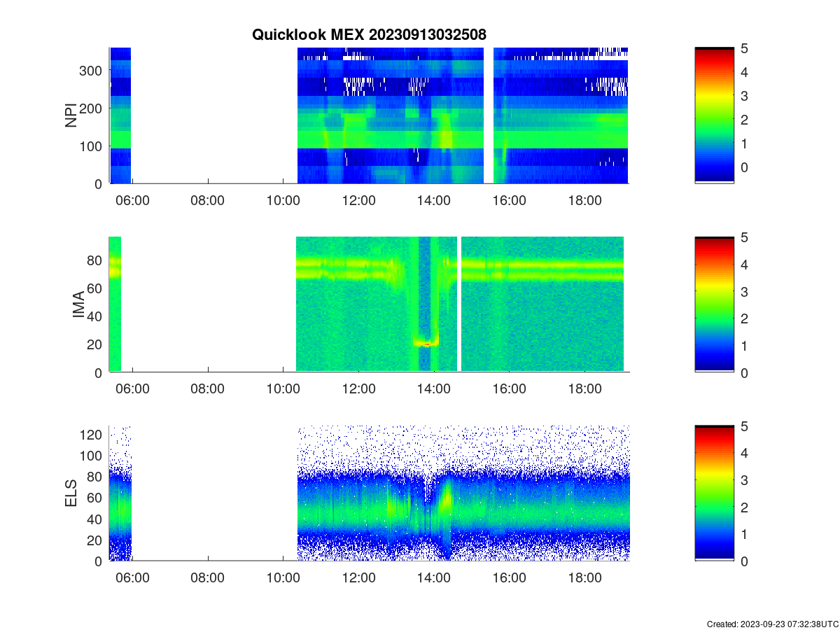Click the NPI y-axis label
Image resolution: width=840 pixels, height=630 pixels.
pos(71,115)
